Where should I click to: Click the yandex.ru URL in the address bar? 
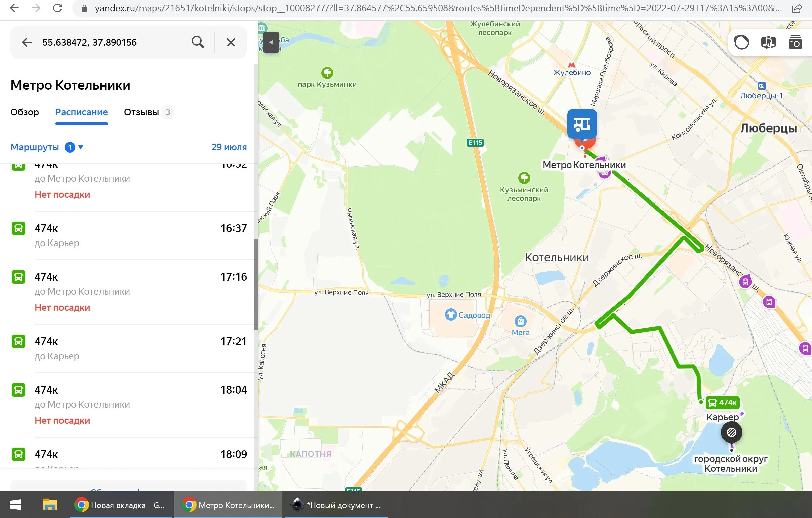tap(438, 8)
